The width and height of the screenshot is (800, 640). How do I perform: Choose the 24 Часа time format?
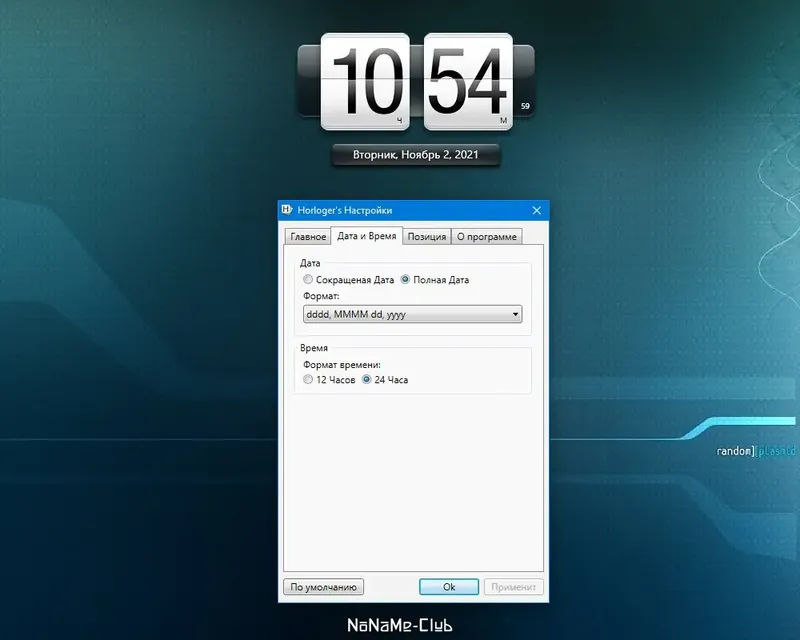[x=366, y=379]
